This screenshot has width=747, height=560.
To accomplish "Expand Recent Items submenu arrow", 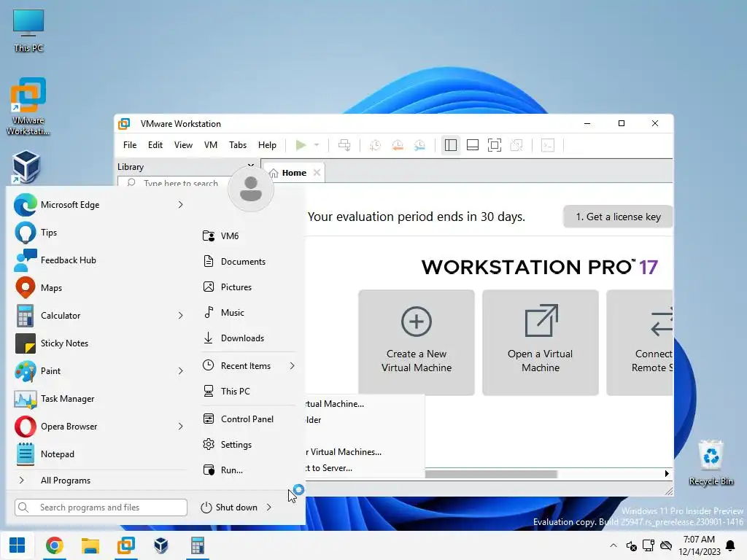I will coord(292,366).
